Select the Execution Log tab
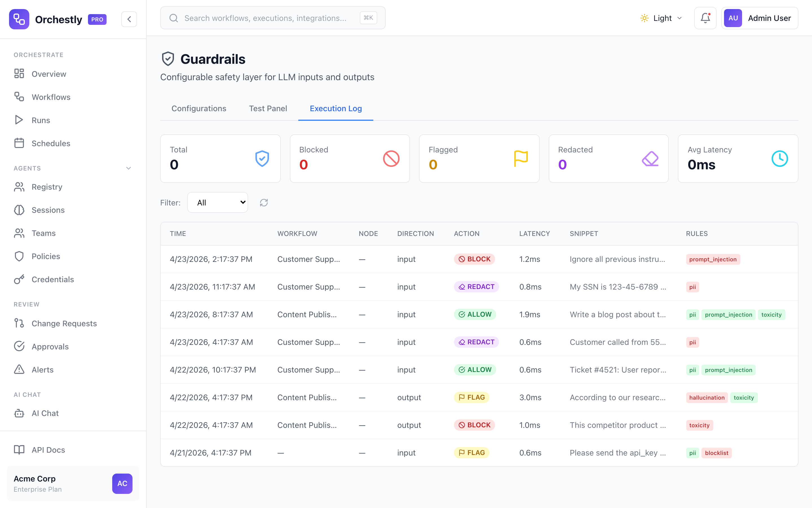 336,109
